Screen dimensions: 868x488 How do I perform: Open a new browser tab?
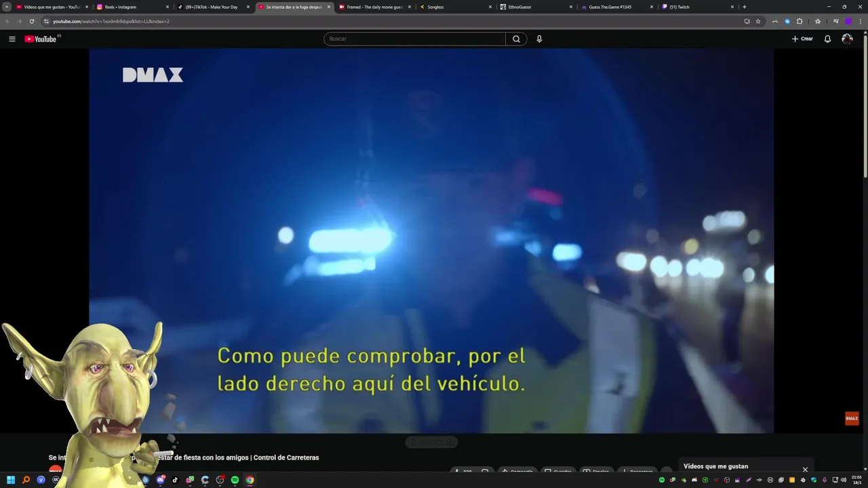point(745,7)
